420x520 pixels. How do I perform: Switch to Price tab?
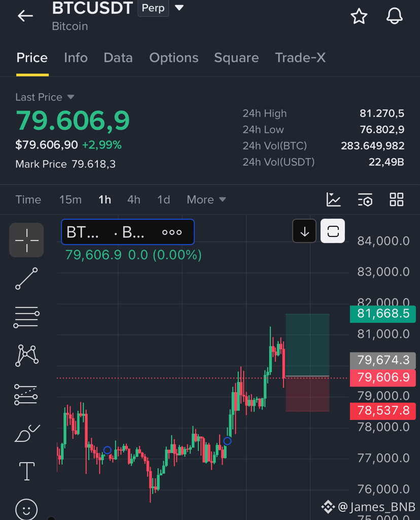pos(32,58)
